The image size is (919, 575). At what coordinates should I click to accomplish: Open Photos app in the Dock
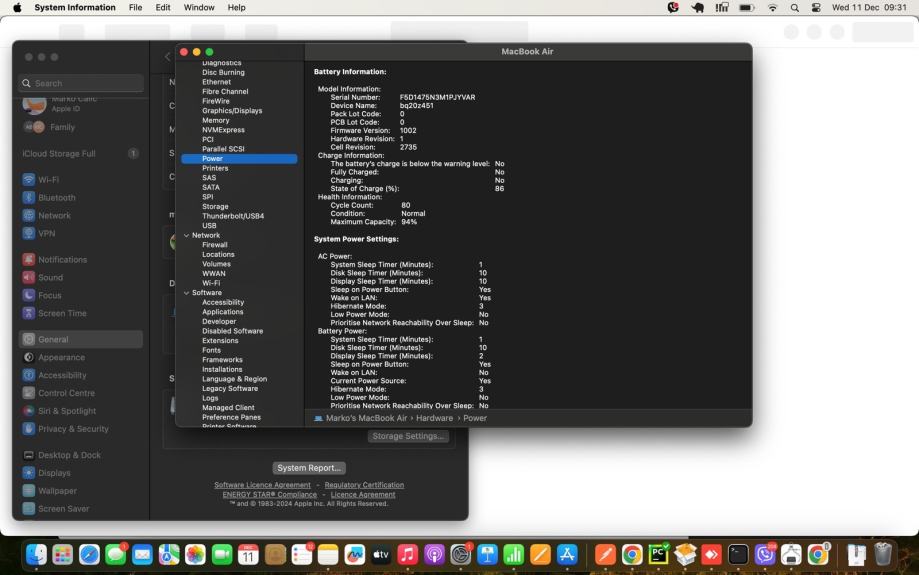click(x=195, y=554)
